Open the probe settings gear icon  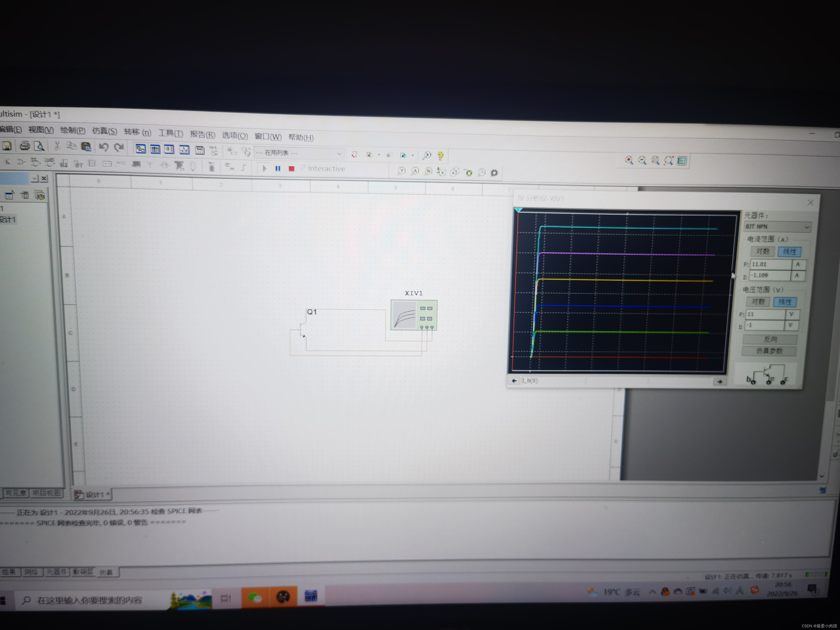point(494,173)
